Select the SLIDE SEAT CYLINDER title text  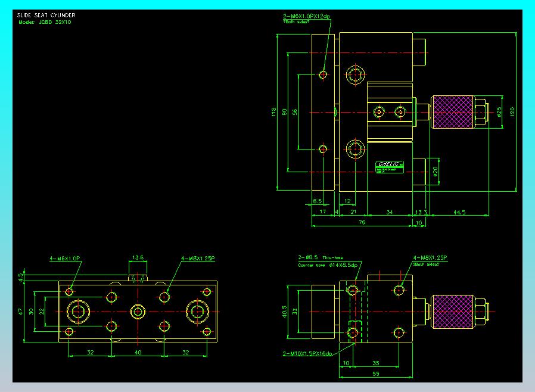[46, 15]
